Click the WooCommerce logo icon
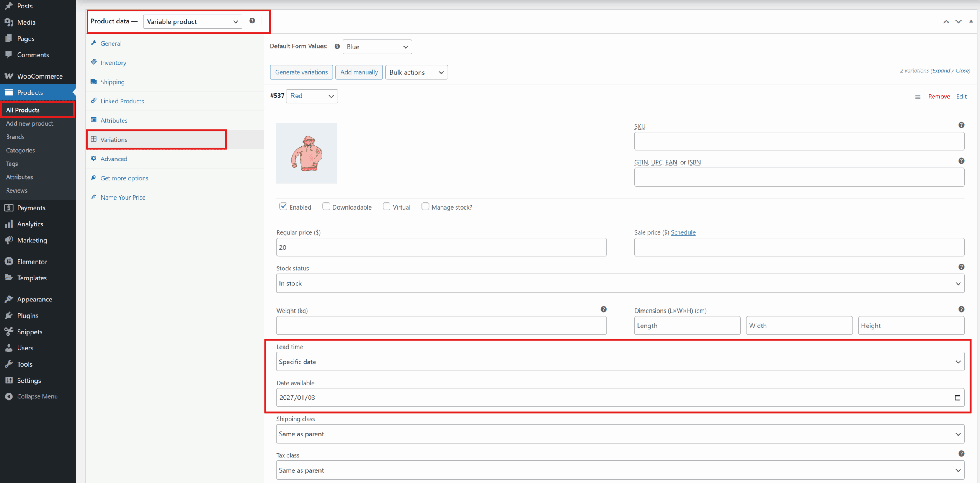This screenshot has height=483, width=980. click(x=9, y=76)
